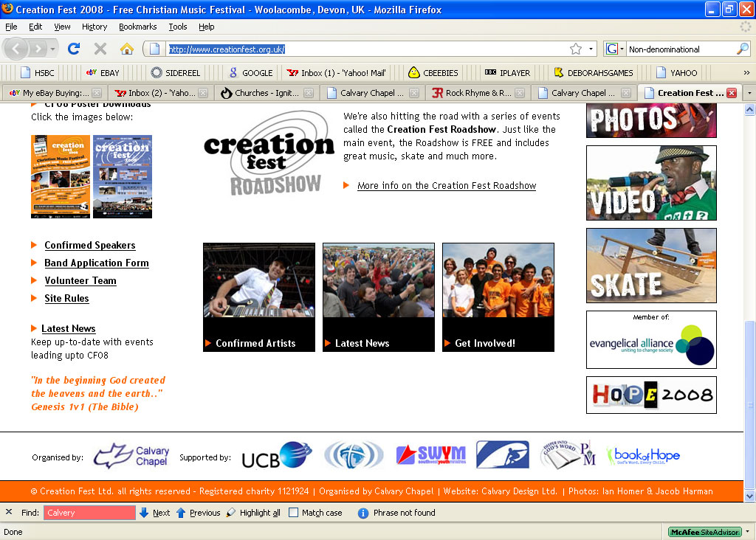Click the Latest News sidebar link

[x=69, y=328]
